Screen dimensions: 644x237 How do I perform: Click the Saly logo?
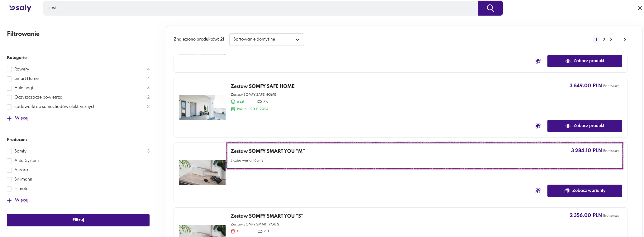(20, 8)
